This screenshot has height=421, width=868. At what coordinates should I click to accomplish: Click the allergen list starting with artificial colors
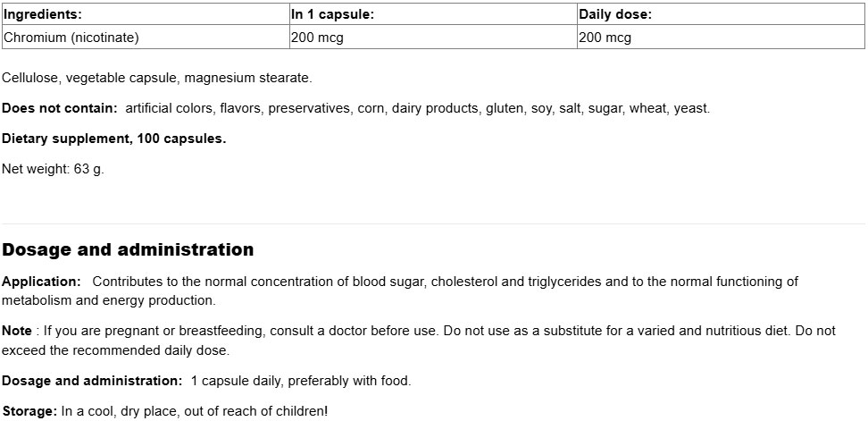pyautogui.click(x=417, y=108)
